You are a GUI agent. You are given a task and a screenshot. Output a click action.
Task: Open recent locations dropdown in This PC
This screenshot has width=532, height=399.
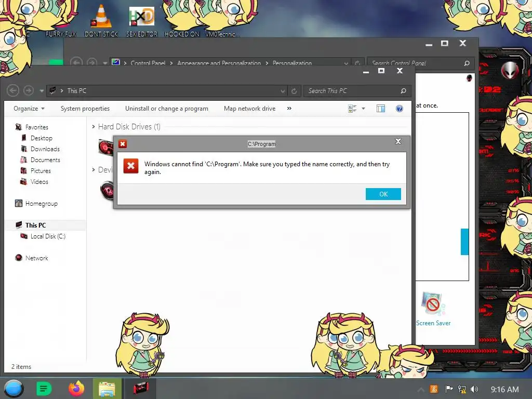coord(42,91)
